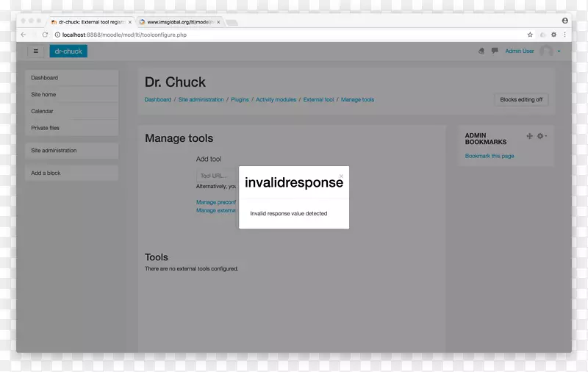The height and width of the screenshot is (372, 588).
Task: Click the site info icon in address bar
Action: [x=57, y=35]
